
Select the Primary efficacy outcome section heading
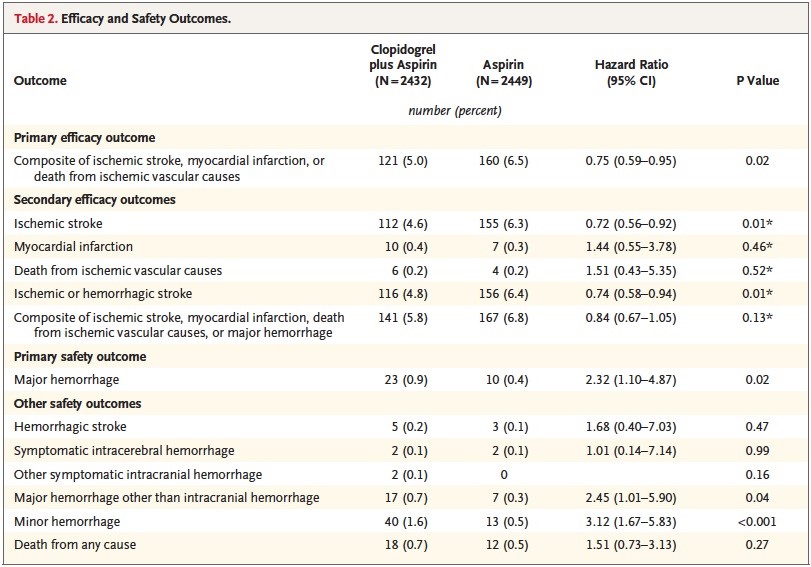84,138
